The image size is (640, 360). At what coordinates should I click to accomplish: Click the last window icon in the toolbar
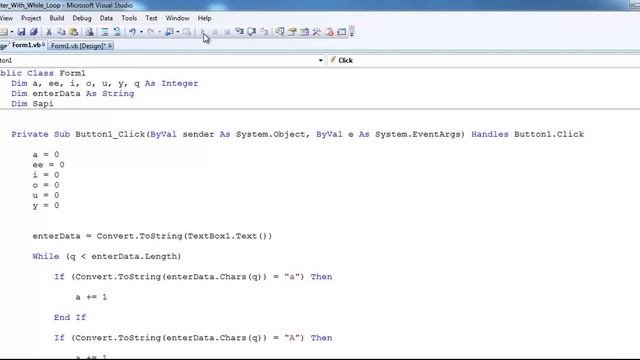(x=342, y=32)
